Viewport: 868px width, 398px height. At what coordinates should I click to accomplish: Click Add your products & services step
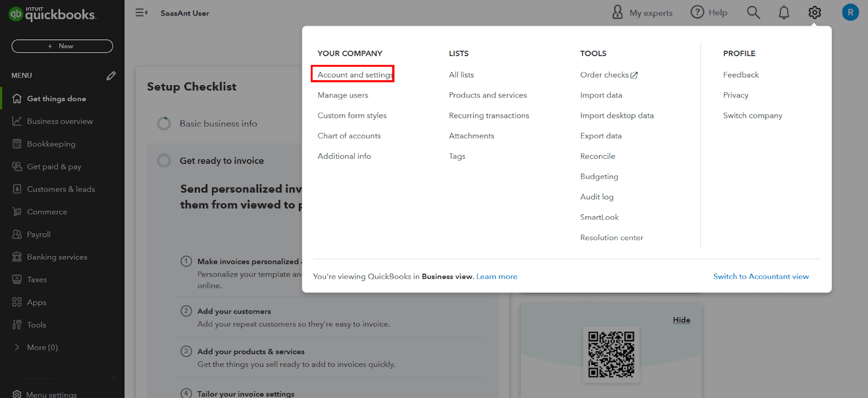coord(251,351)
